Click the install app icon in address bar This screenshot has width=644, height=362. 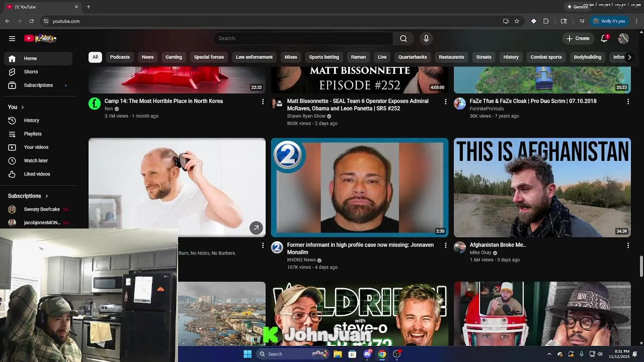(x=506, y=21)
